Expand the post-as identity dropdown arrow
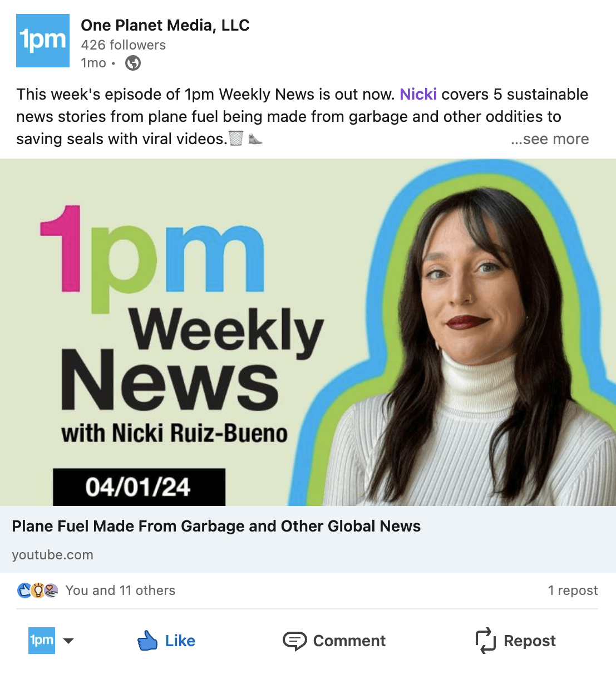This screenshot has width=616, height=679. [68, 641]
